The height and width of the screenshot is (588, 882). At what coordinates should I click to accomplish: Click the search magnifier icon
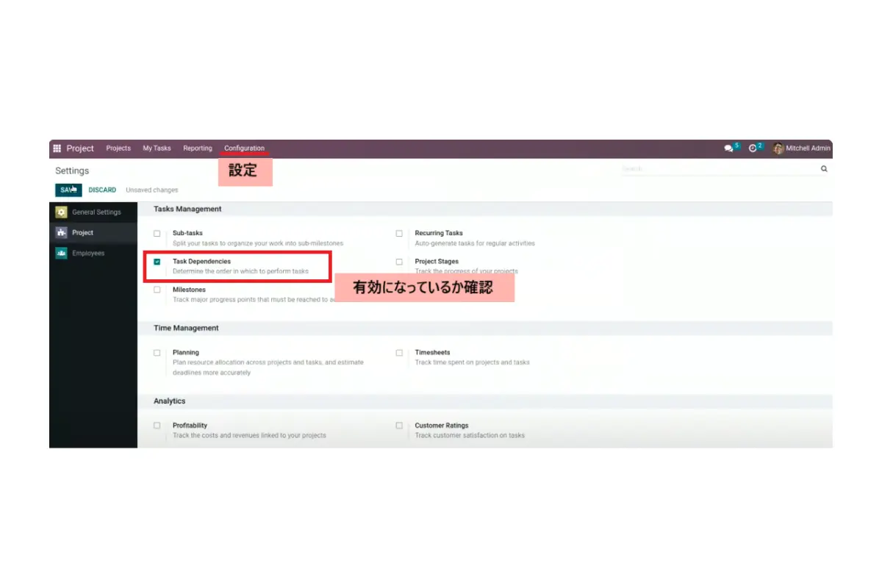[x=824, y=169]
